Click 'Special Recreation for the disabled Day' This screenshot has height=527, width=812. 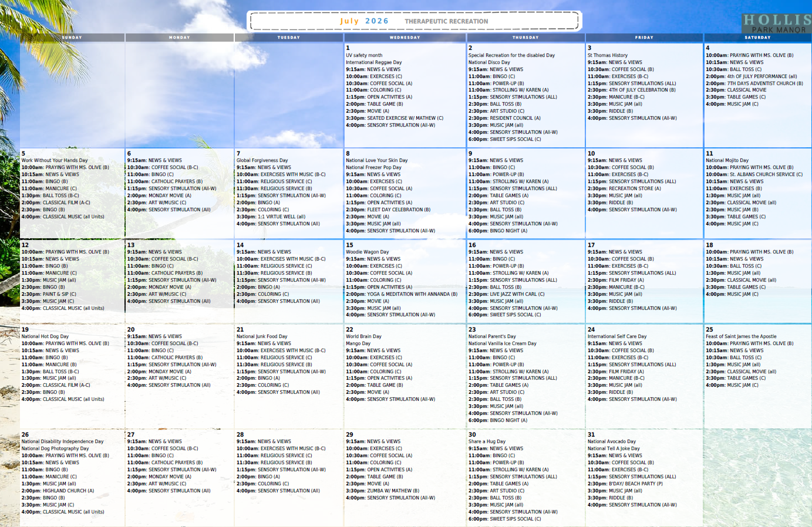pyautogui.click(x=511, y=55)
